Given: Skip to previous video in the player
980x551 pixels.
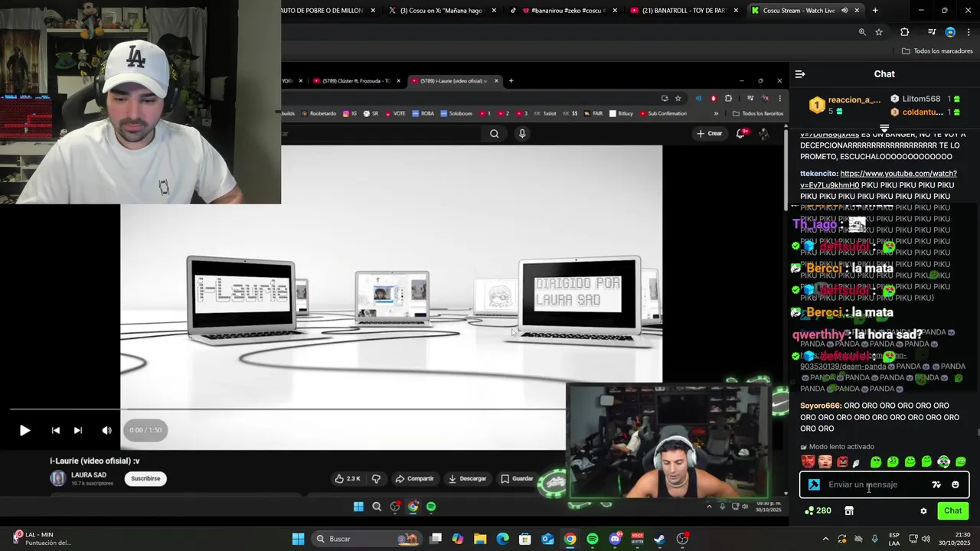Looking at the screenshot, I should pyautogui.click(x=55, y=430).
